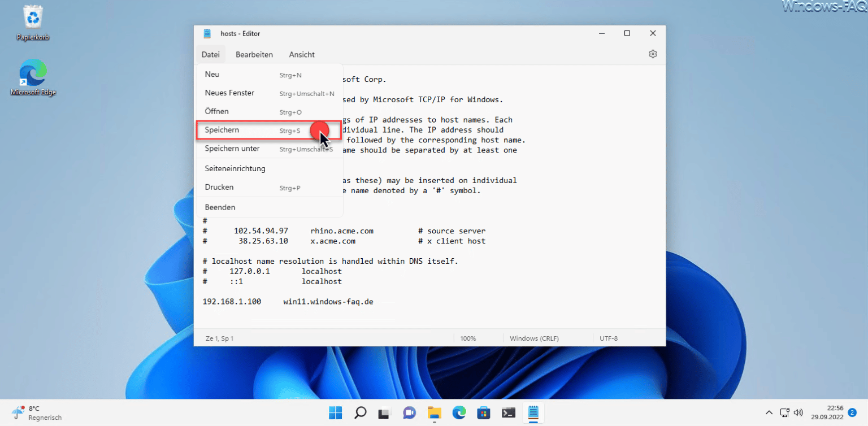Open the Notepad settings gear
The width and height of the screenshot is (868, 426).
[x=653, y=53]
